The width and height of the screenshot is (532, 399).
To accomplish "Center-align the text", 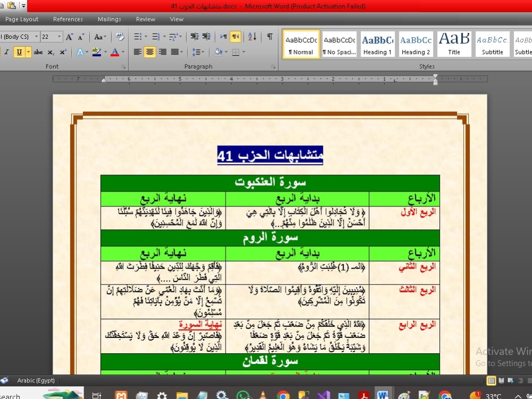I will (150, 52).
